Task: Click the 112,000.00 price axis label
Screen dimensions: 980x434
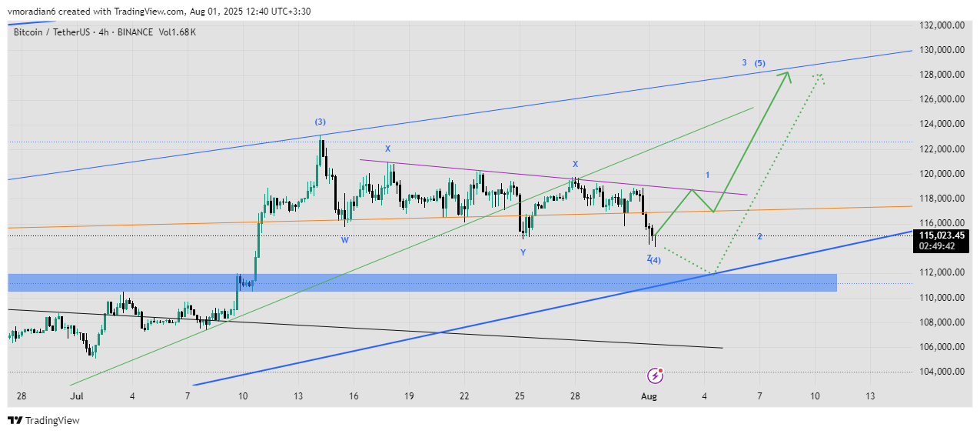Action: [942, 272]
